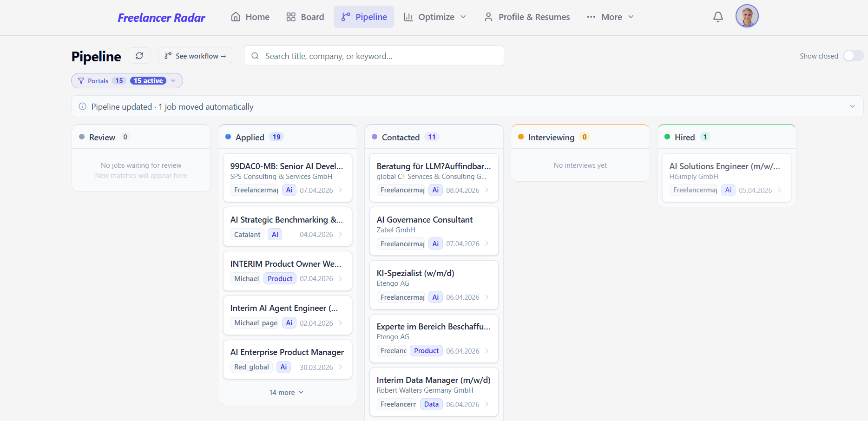
Task: Go to Profile & Resumes
Action: tap(527, 17)
